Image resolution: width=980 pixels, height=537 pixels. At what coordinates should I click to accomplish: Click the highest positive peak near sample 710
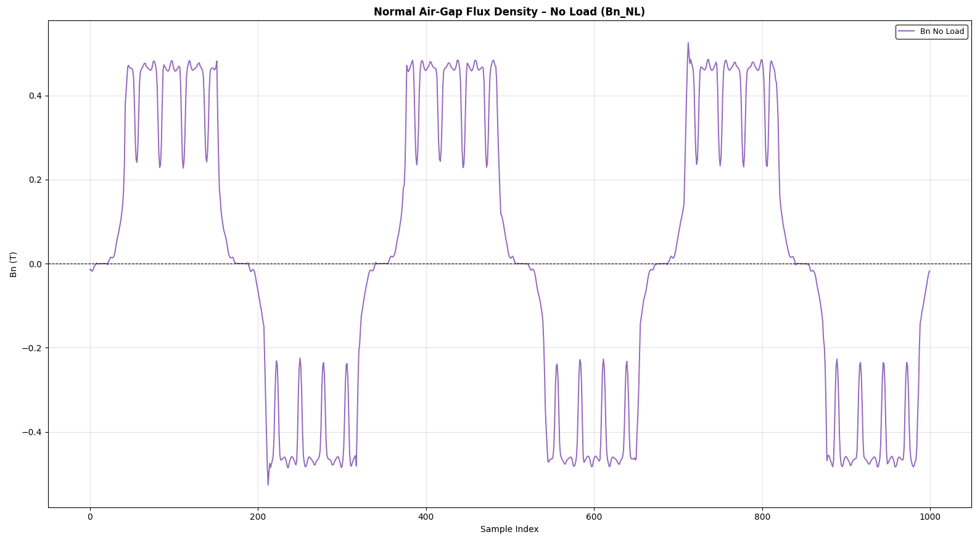coord(688,43)
